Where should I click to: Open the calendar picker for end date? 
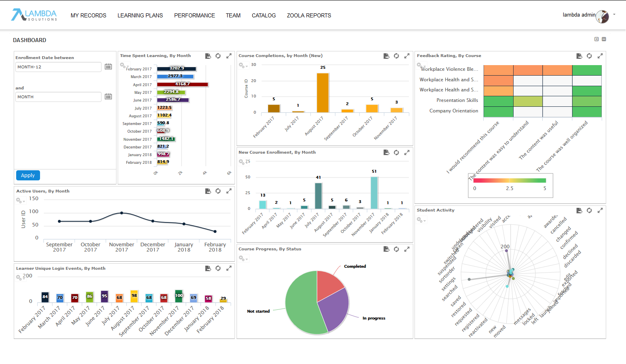click(x=108, y=97)
